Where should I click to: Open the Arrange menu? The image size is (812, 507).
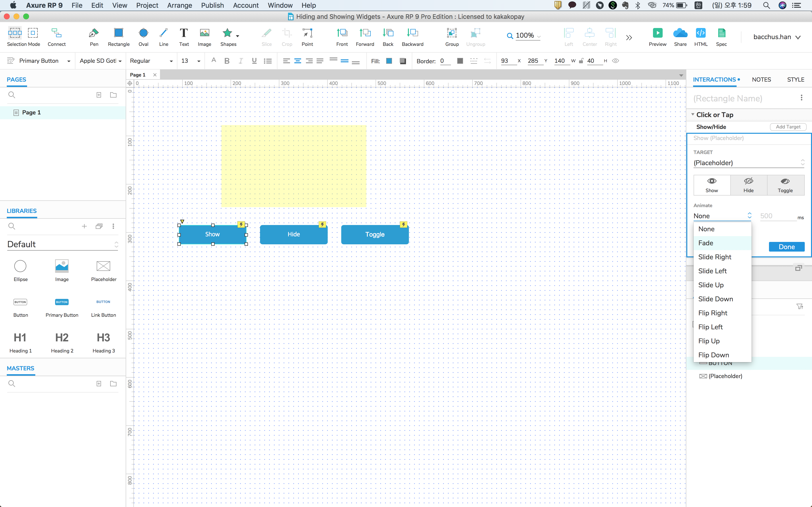pos(180,5)
